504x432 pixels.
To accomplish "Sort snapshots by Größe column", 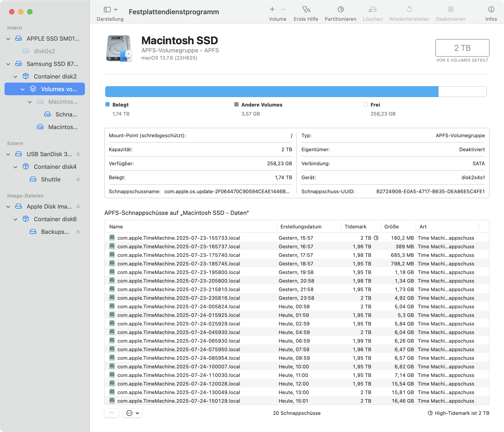I will [x=398, y=227].
